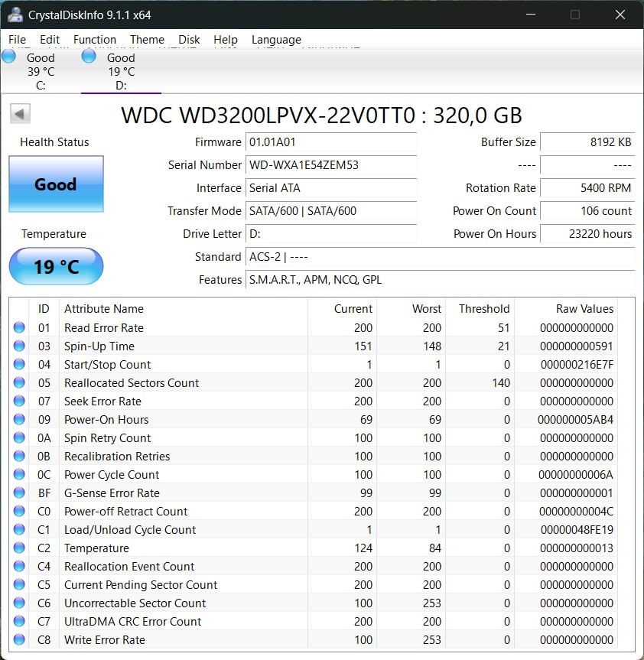Image resolution: width=644 pixels, height=660 pixels.
Task: Click the Good health status button
Action: point(56,184)
